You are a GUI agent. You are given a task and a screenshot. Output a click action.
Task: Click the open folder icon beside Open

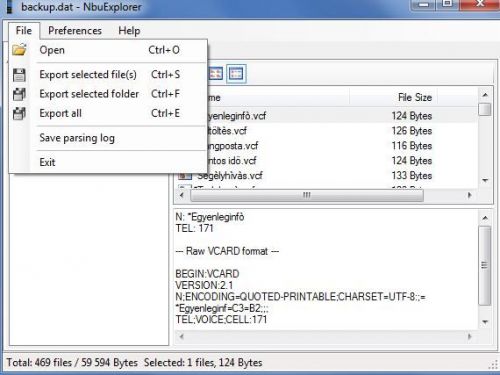pyautogui.click(x=19, y=50)
